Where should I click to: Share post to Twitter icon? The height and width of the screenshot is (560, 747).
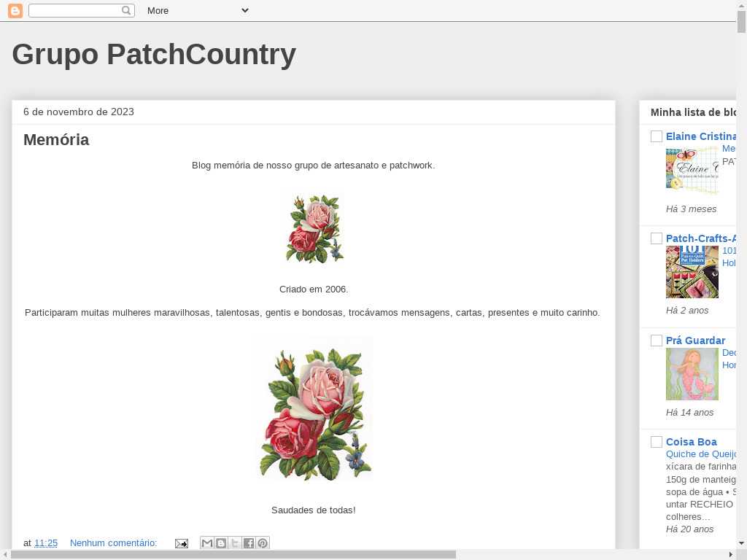(234, 542)
